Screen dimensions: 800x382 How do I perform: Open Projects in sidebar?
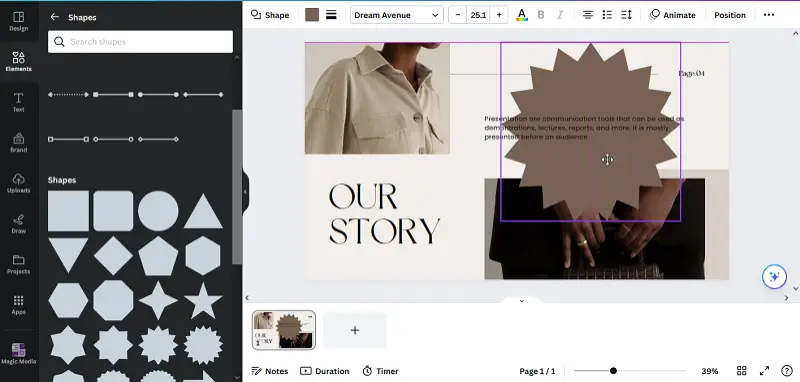pyautogui.click(x=18, y=264)
